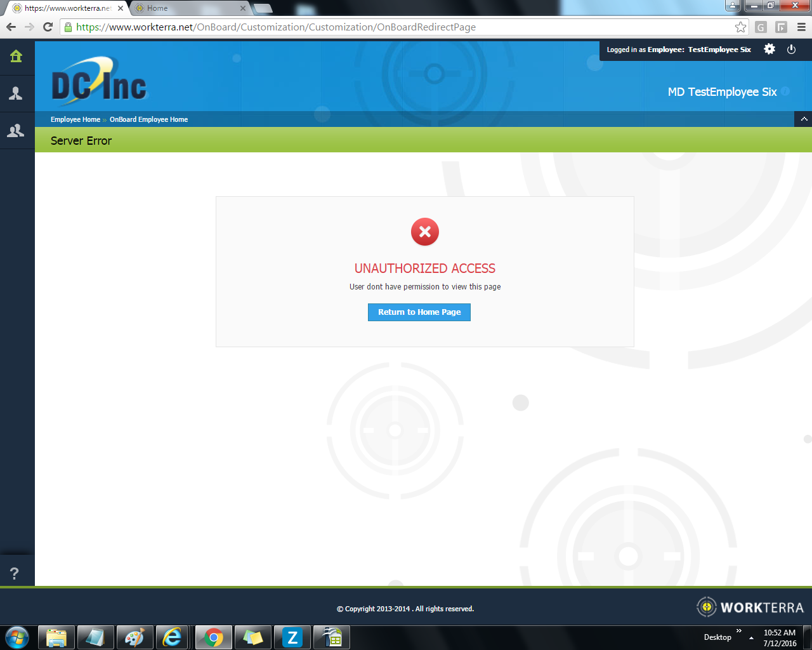The image size is (812, 650).
Task: Open File Explorer from taskbar
Action: 56,637
